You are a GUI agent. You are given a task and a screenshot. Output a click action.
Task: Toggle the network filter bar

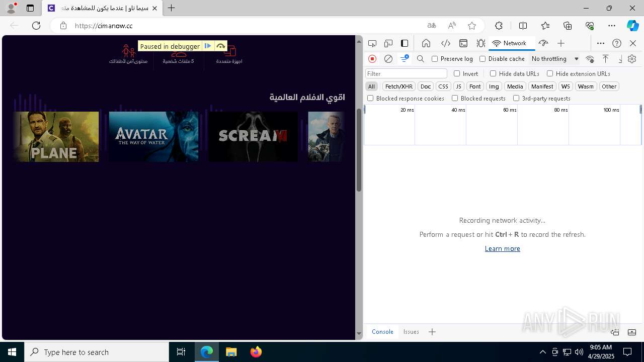[405, 59]
